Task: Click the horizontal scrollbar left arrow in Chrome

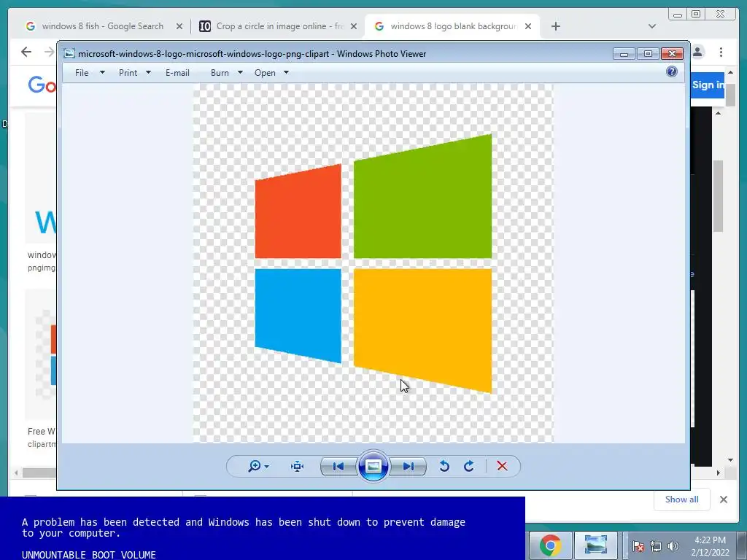Action: (16, 472)
